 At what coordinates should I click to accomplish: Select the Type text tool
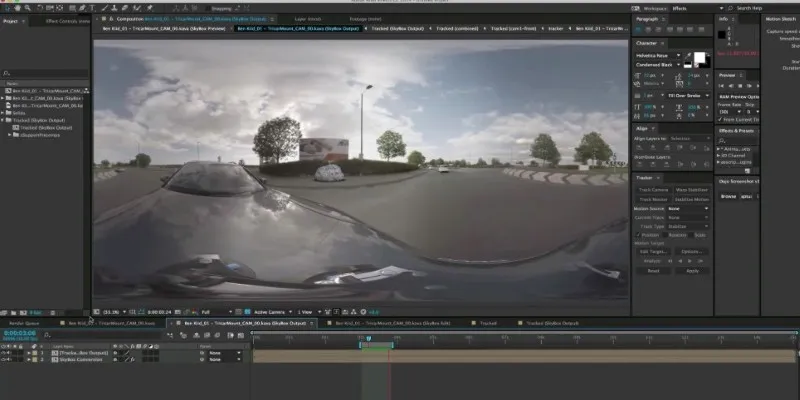[x=92, y=8]
